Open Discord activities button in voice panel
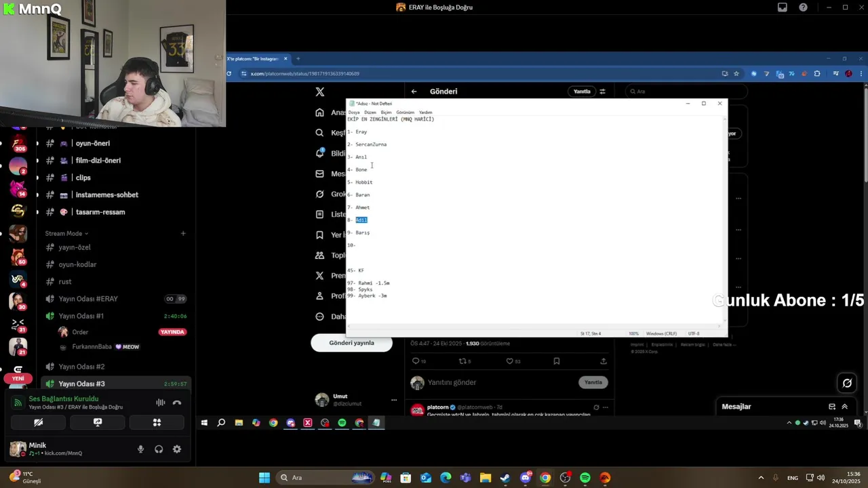Viewport: 868px width, 488px height. click(x=157, y=422)
